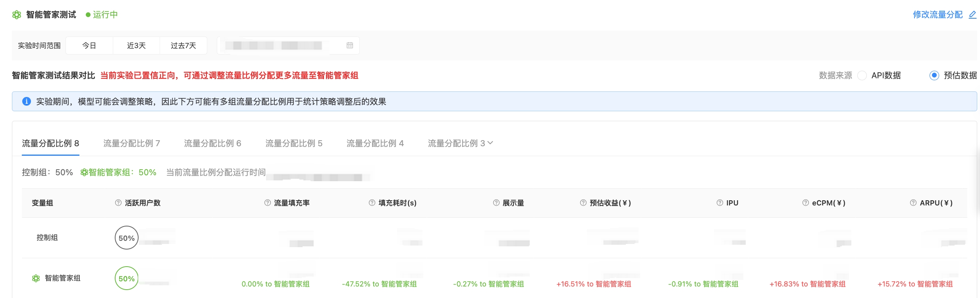
Task: Open the 修改流量分配 link
Action: 938,15
